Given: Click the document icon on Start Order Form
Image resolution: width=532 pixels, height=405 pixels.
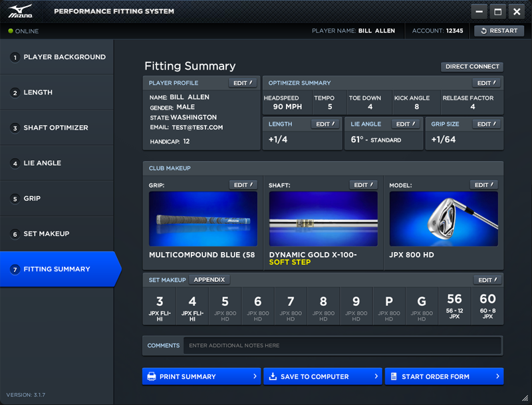Looking at the screenshot, I should pyautogui.click(x=394, y=376).
